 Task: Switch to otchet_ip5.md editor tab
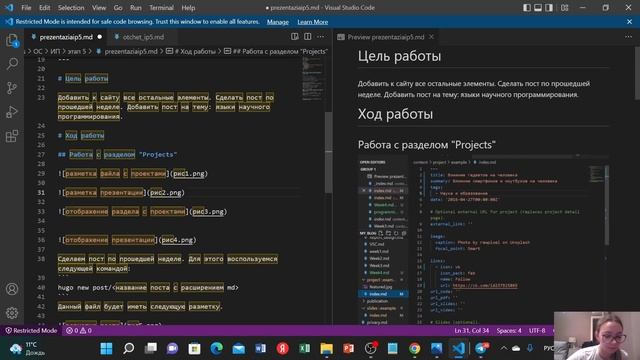pyautogui.click(x=143, y=37)
